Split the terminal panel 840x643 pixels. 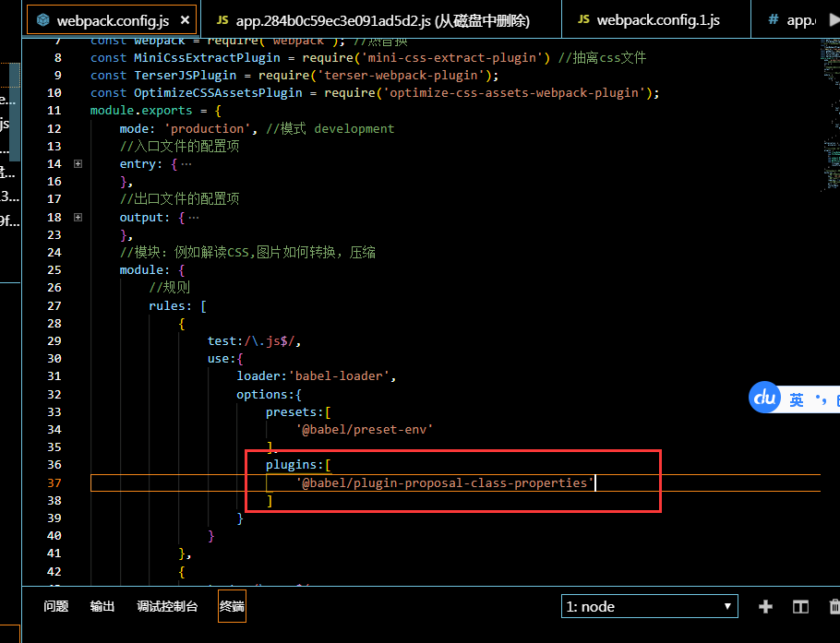(x=800, y=607)
